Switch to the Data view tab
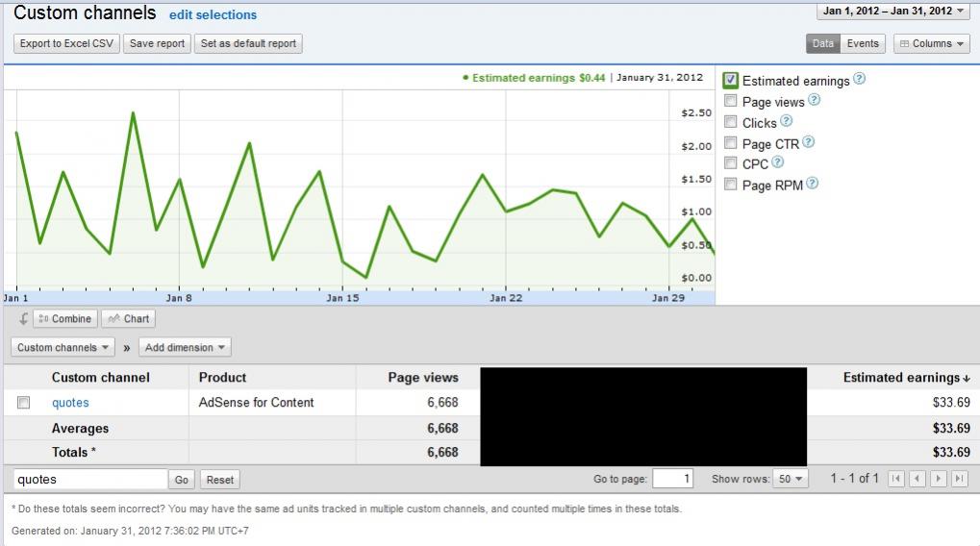Image resolution: width=980 pixels, height=546 pixels. (822, 43)
